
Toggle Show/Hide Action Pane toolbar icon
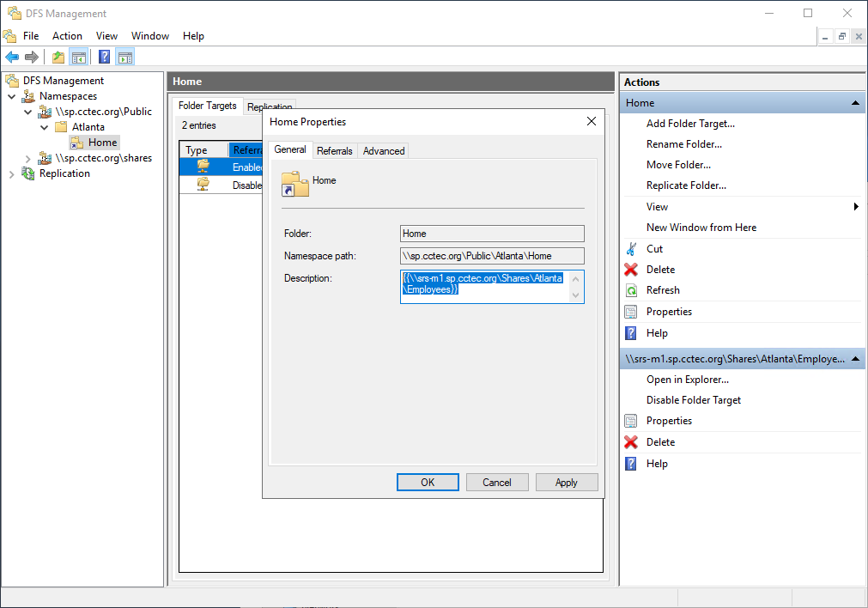point(125,58)
